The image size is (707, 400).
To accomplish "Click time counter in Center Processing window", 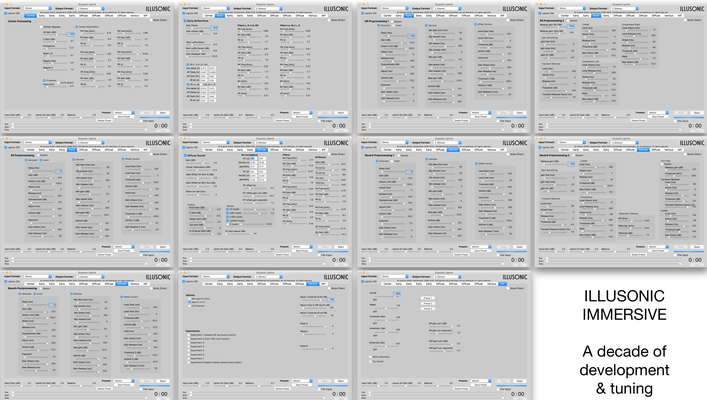I will [161, 125].
